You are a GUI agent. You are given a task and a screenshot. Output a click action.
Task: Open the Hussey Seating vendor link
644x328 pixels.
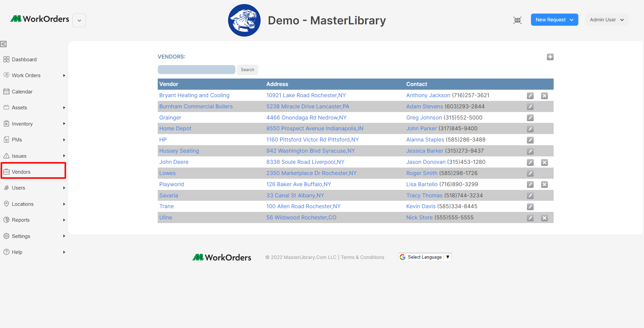coord(179,151)
